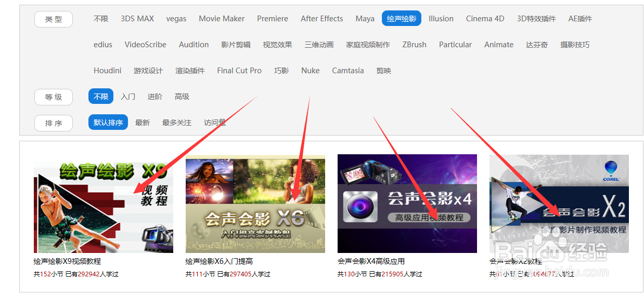Choose the Animate category
The width and height of the screenshot is (644, 294).
499,45
